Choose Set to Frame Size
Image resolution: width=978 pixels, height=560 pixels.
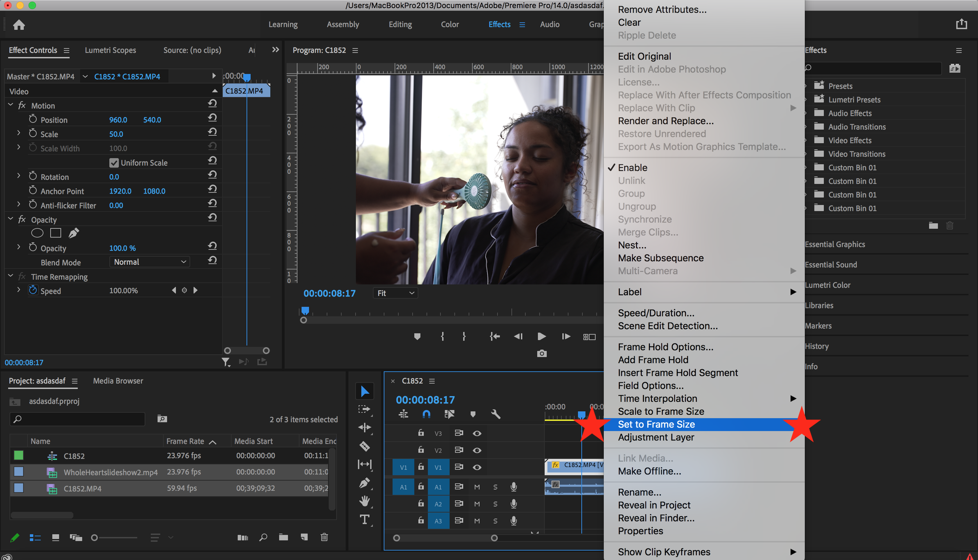(x=704, y=424)
